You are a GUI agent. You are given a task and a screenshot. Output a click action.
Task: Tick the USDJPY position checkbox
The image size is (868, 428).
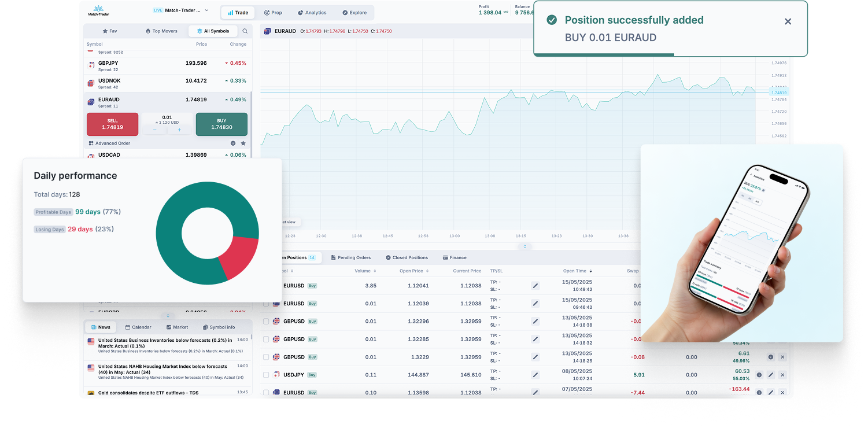[266, 375]
